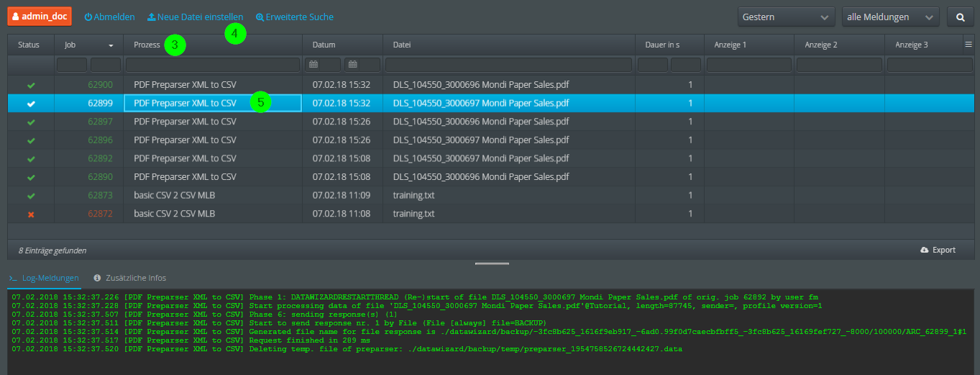The width and height of the screenshot is (980, 375).
Task: Click the green checkmark status of job 62873
Action: coord(31,195)
